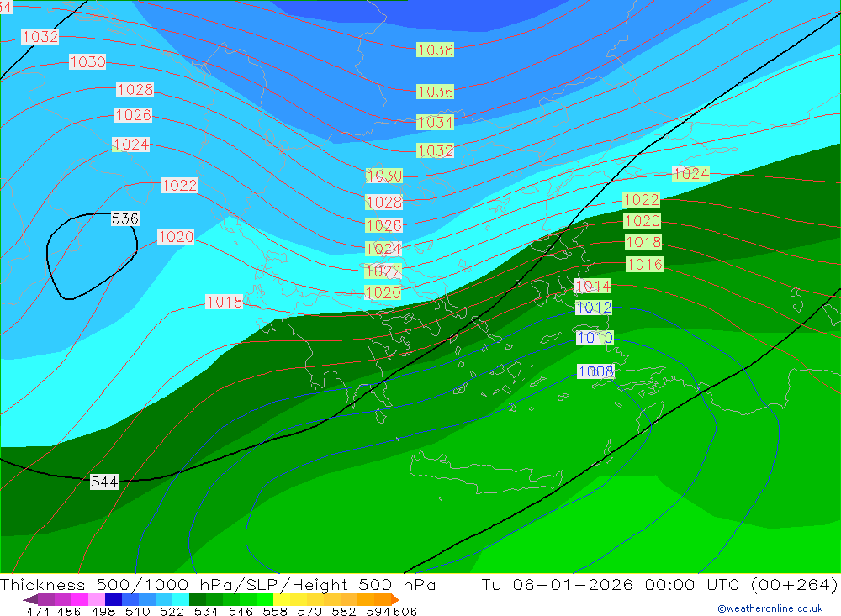Click the legend value 546

(x=241, y=611)
